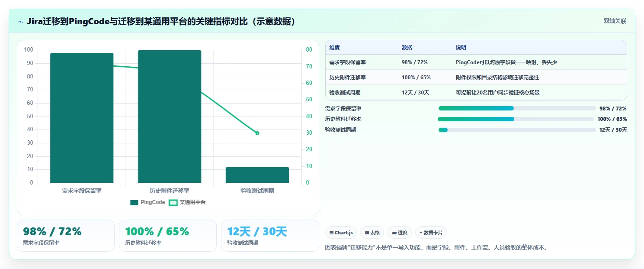Click the 98% / 72% progress value label
This screenshot has width=644, height=269.
pyautogui.click(x=613, y=109)
